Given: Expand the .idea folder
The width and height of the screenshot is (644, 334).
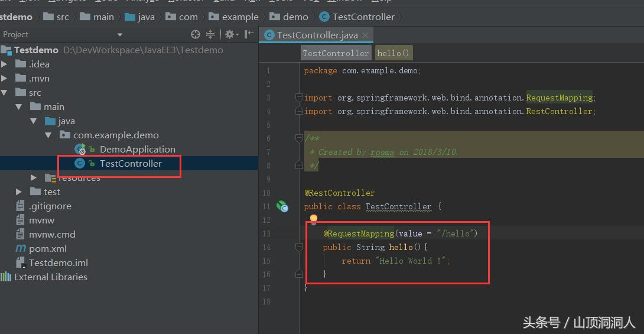Looking at the screenshot, I should tap(4, 64).
